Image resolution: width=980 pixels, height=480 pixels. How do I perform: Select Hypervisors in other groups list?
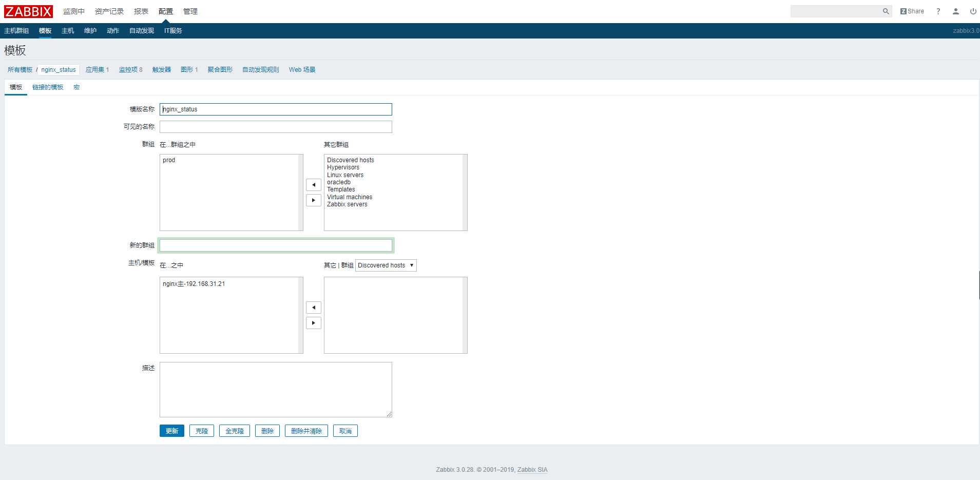click(393, 167)
